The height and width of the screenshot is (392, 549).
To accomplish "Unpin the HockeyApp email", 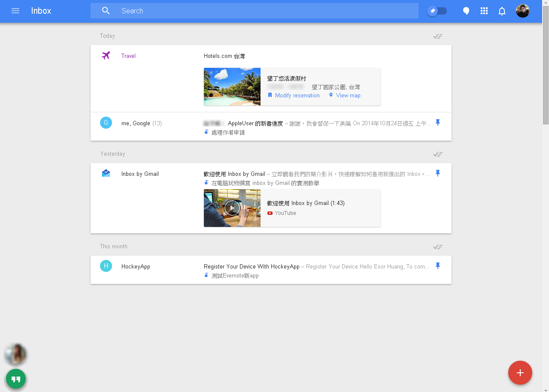I will (x=438, y=266).
